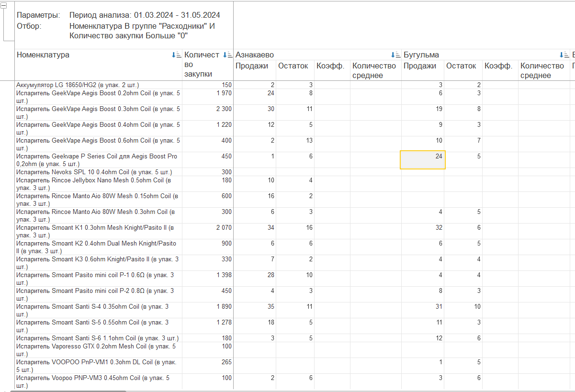The width and height of the screenshot is (575, 392).
Task: Click purchase quantity 265 for VOOPOO PnP-VM1
Action: [226, 362]
